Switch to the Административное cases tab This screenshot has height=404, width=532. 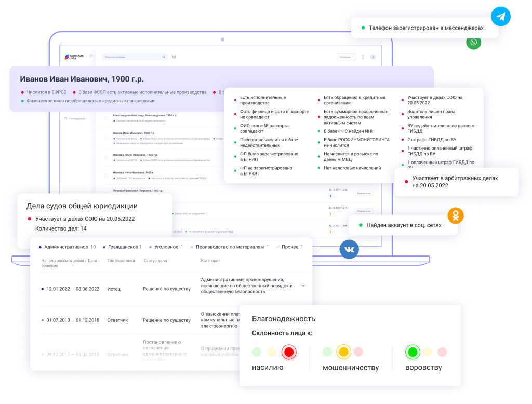point(65,247)
